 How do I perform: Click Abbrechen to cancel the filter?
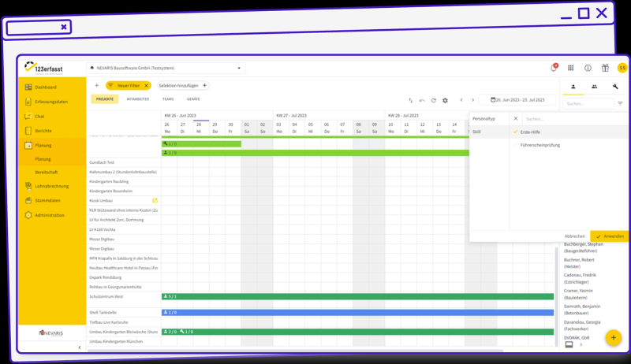575,236
